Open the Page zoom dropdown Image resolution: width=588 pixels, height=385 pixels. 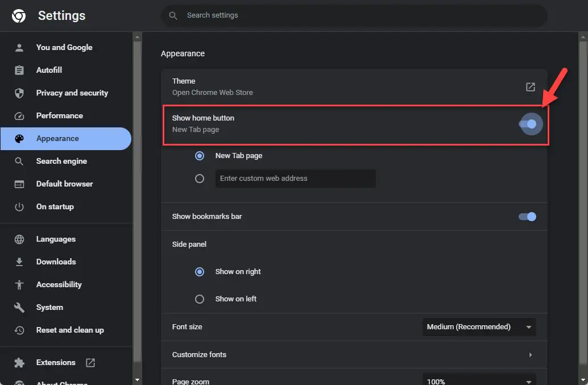click(478, 380)
